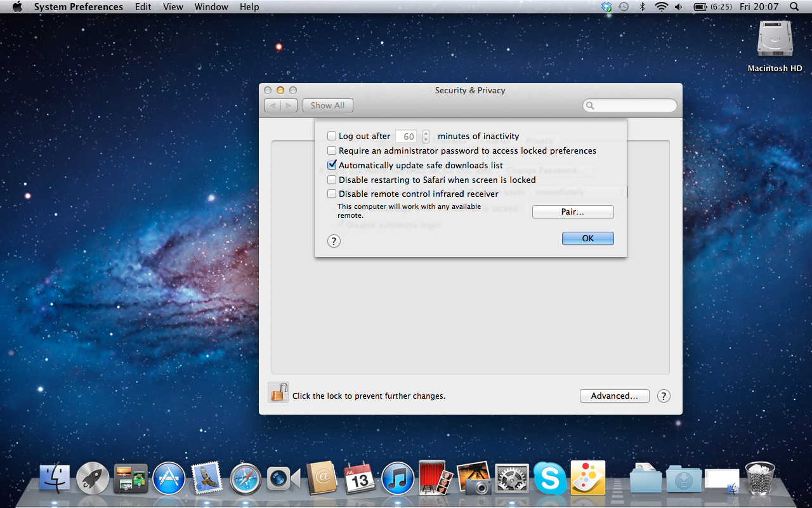
Task: Open the Edit menu
Action: [142, 6]
